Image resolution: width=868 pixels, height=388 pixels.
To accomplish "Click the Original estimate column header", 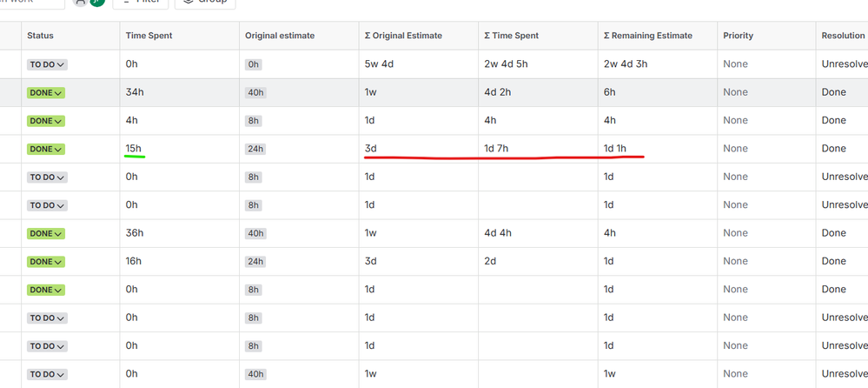I will pyautogui.click(x=280, y=36).
